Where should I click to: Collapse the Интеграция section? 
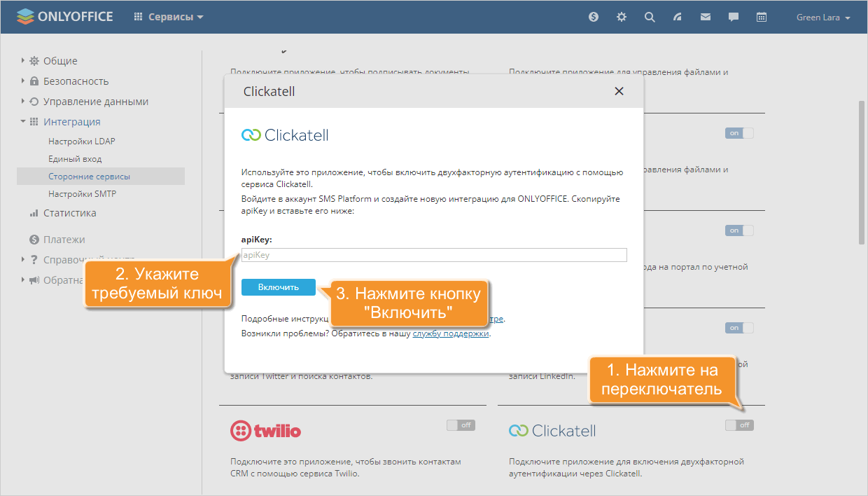point(23,121)
